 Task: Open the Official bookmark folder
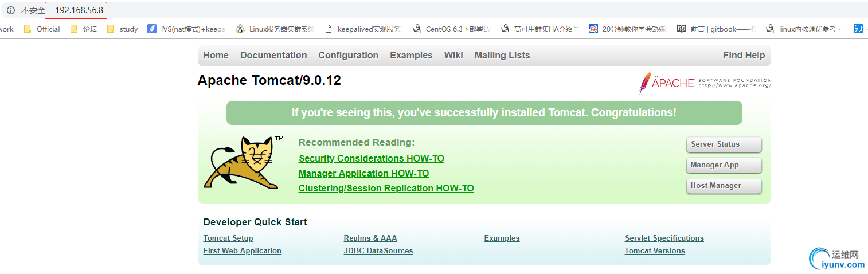[42, 29]
